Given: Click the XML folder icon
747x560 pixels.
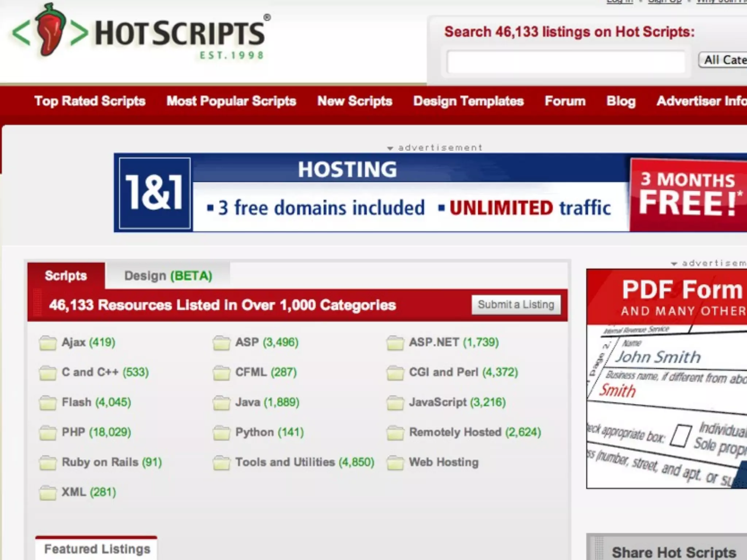Looking at the screenshot, I should 48,493.
